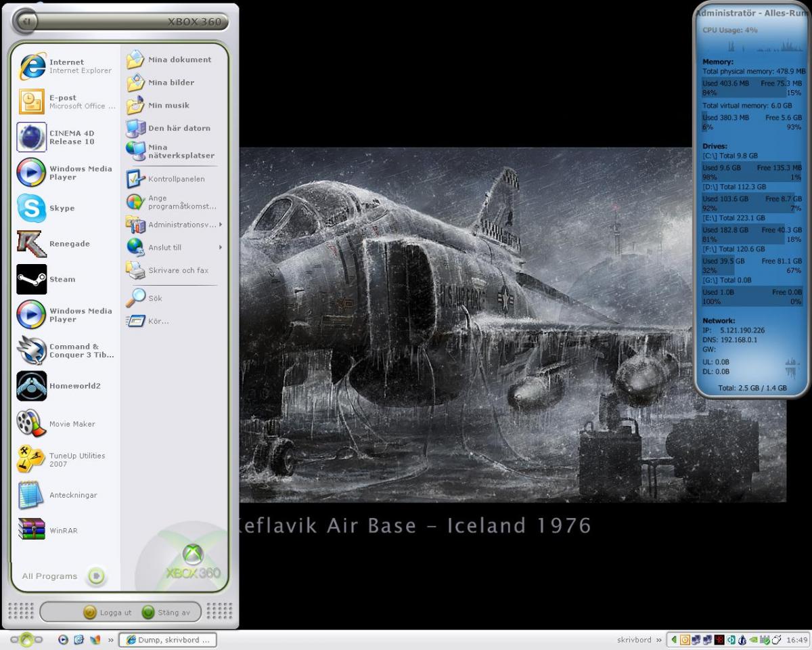This screenshot has width=812, height=650.
Task: Click the mouse tray icon
Action: point(776,639)
